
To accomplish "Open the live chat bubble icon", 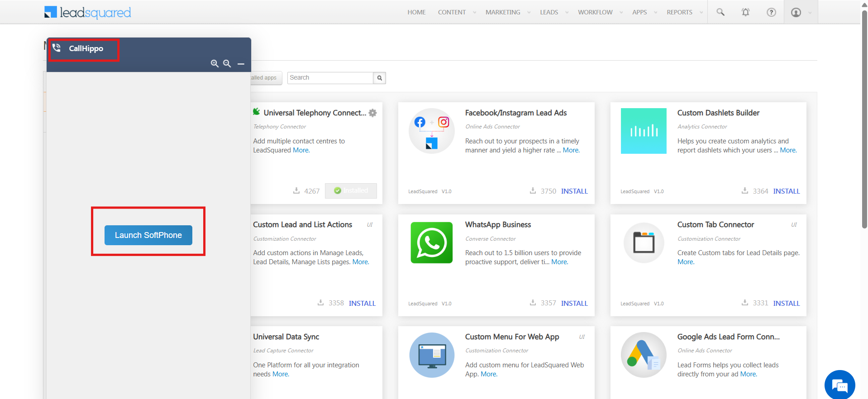I will tap(839, 385).
